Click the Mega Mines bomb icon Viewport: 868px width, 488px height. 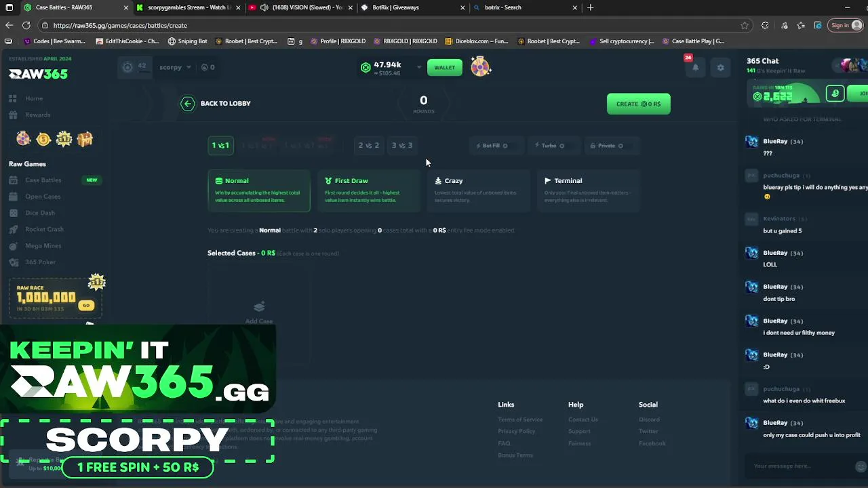pyautogui.click(x=13, y=245)
